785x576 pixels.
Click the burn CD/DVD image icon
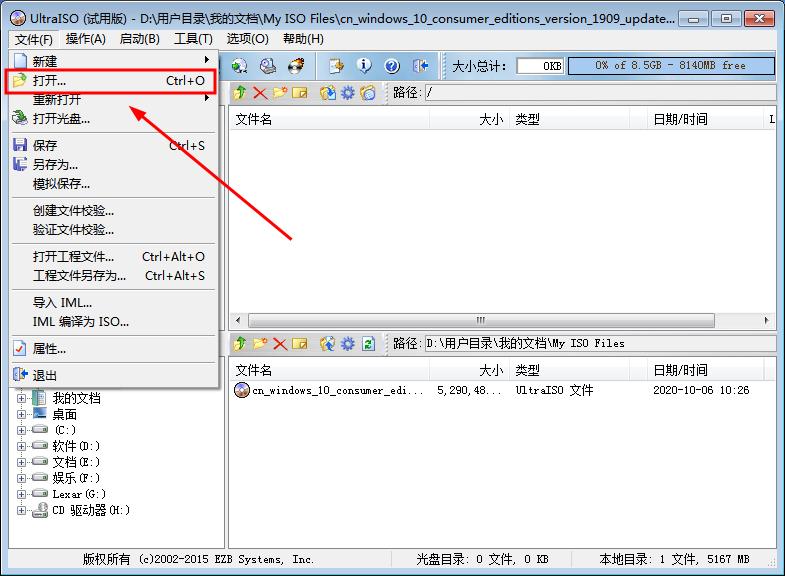coord(296,66)
